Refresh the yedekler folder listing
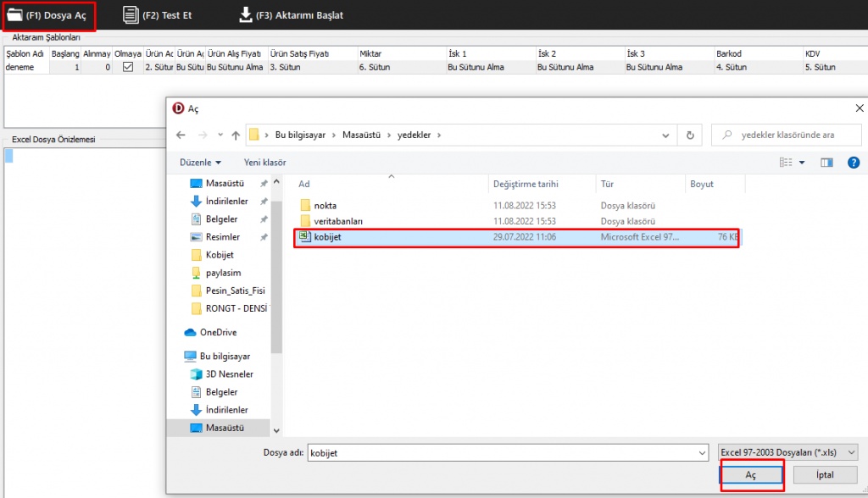Viewport: 868px width, 498px height. [x=690, y=135]
